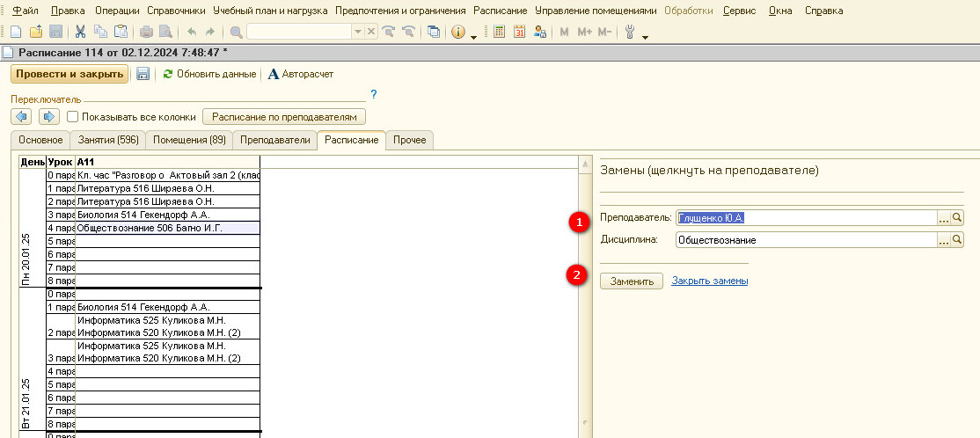Viewport: 980px width, 438px height.
Task: Click the M- memory button
Action: pyautogui.click(x=604, y=32)
